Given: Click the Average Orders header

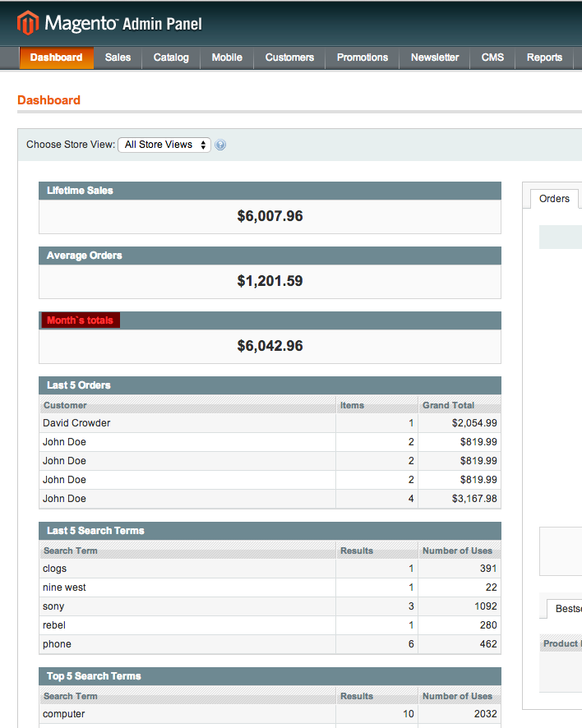Looking at the screenshot, I should [270, 256].
